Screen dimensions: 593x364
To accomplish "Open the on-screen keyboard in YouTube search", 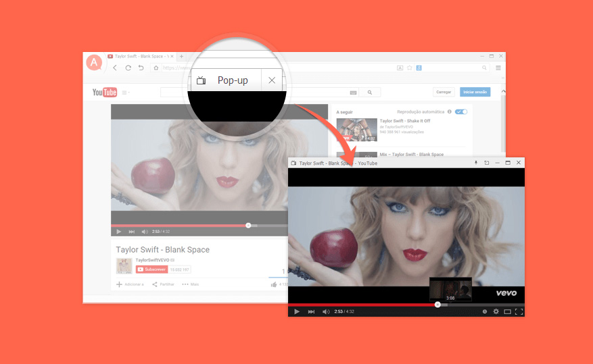I will point(353,93).
